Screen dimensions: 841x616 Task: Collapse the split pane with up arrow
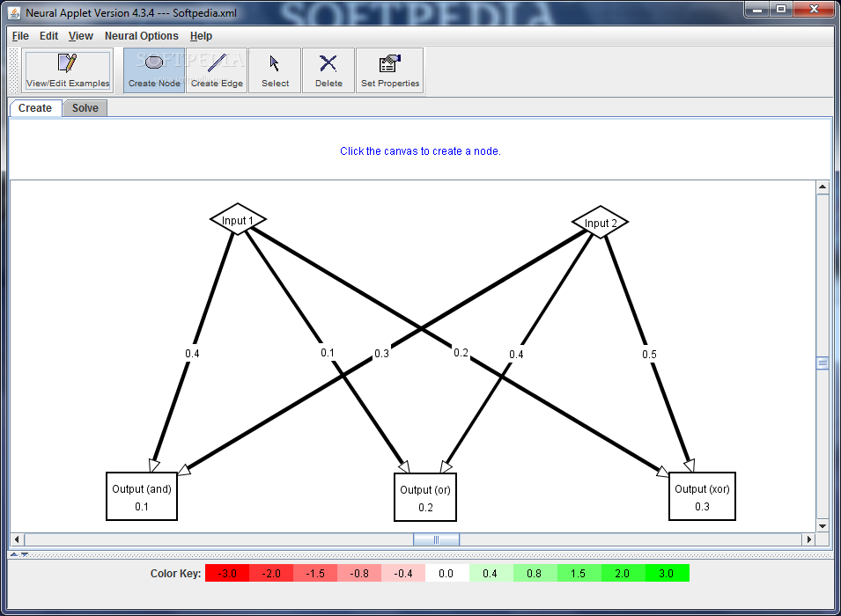coord(14,554)
